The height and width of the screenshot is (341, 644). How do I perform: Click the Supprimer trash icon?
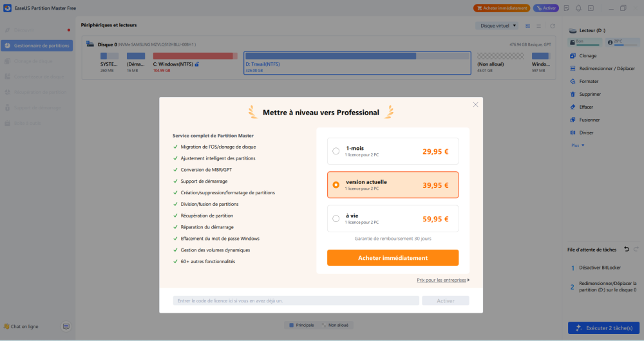[x=573, y=95]
